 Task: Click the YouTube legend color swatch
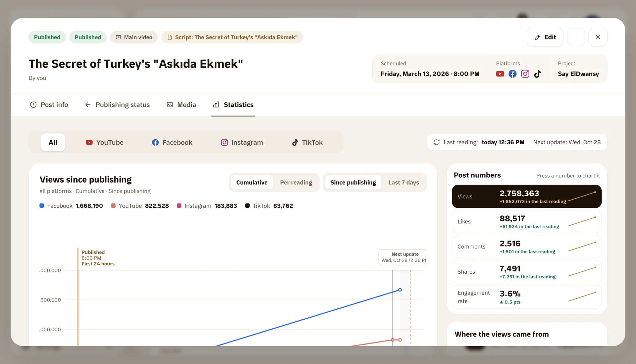click(113, 206)
